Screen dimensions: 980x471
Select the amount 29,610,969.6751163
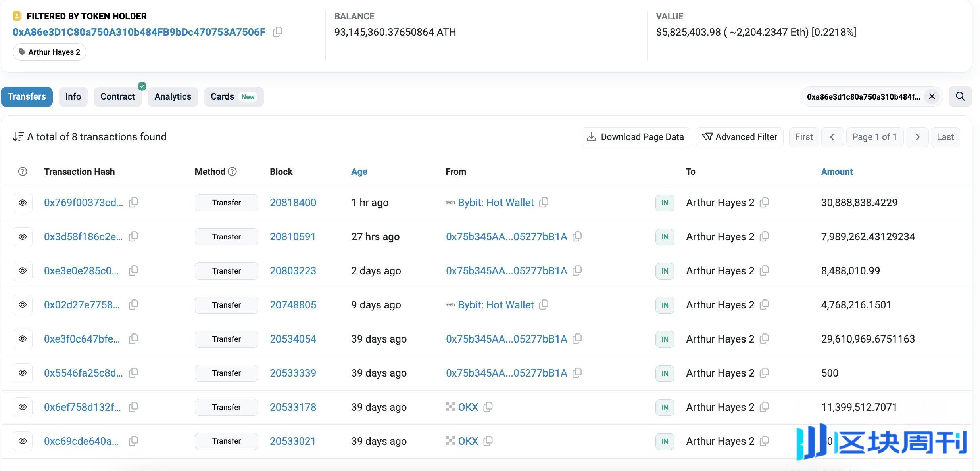[x=868, y=339]
